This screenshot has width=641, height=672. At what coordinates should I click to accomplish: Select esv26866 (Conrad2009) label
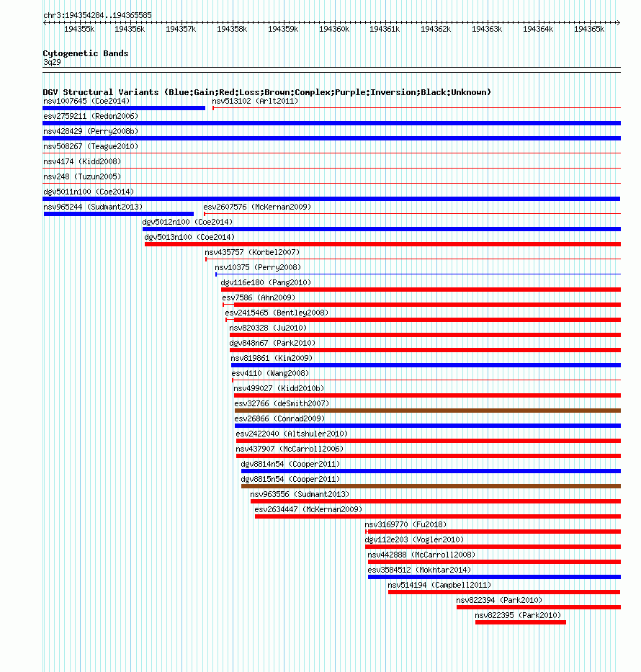click(x=279, y=418)
